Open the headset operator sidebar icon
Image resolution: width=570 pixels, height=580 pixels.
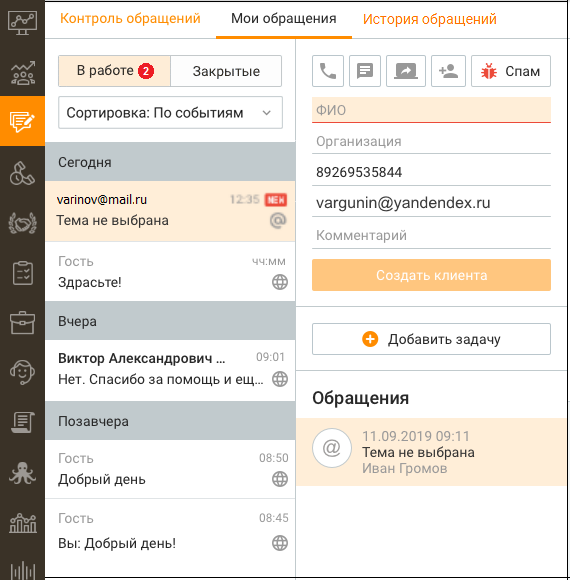point(23,372)
